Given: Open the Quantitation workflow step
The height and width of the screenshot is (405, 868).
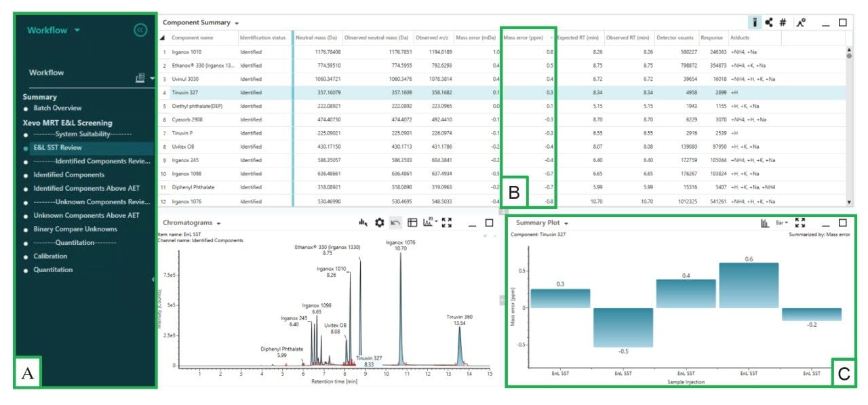Looking at the screenshot, I should (x=53, y=270).
